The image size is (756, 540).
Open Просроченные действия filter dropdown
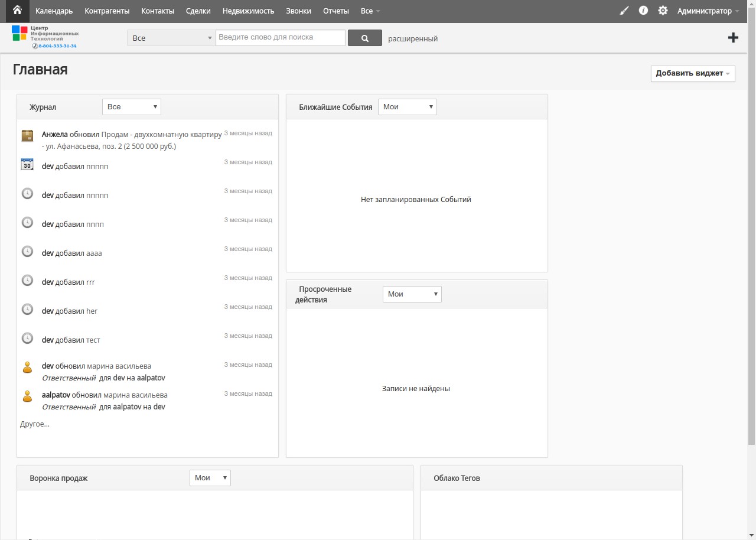tap(412, 294)
